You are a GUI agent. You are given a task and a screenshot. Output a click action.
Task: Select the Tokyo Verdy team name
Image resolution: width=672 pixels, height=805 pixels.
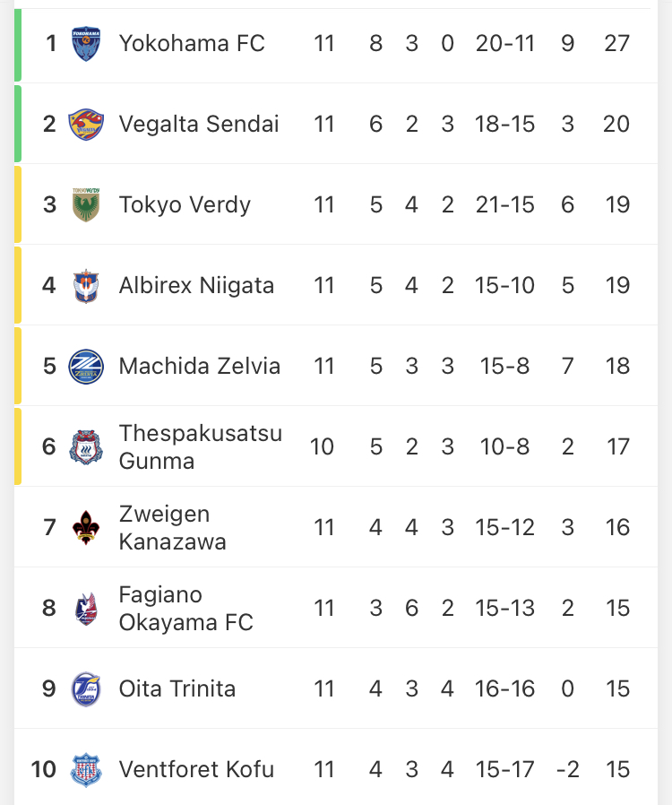[185, 204]
